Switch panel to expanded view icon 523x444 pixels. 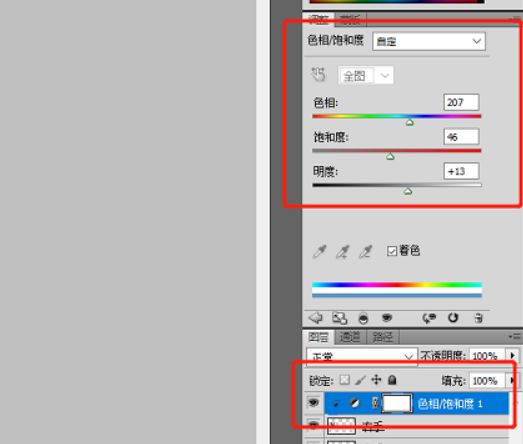(340, 318)
